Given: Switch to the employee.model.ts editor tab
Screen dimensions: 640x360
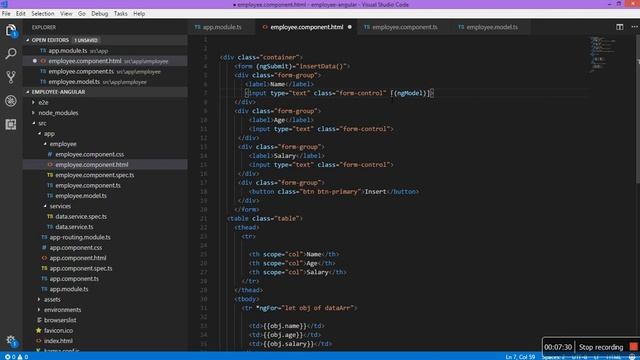Looking at the screenshot, I should 490,27.
